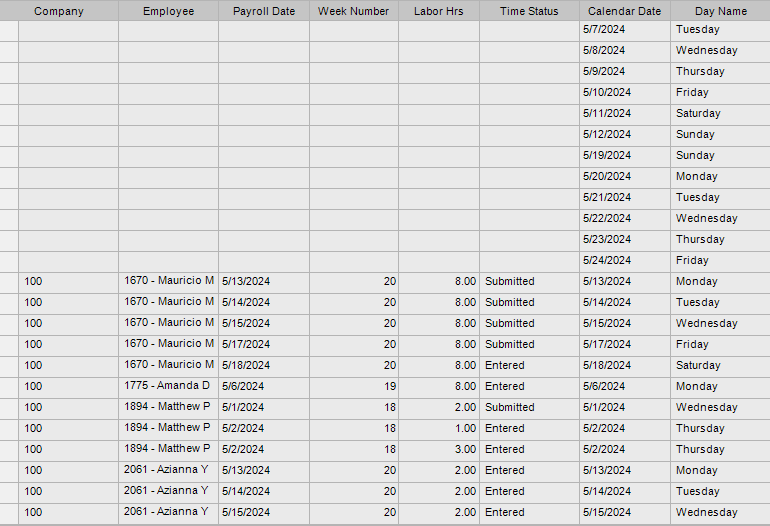The image size is (770, 526).
Task: Select the 5/8/2024 calendar date cell
Action: pyautogui.click(x=625, y=51)
